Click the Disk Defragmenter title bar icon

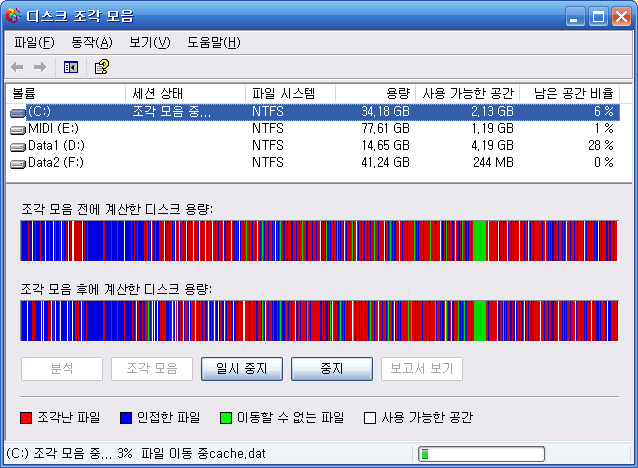(x=13, y=16)
